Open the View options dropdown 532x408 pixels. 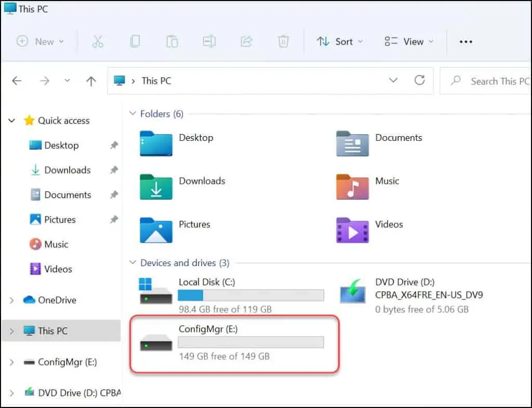(x=408, y=42)
